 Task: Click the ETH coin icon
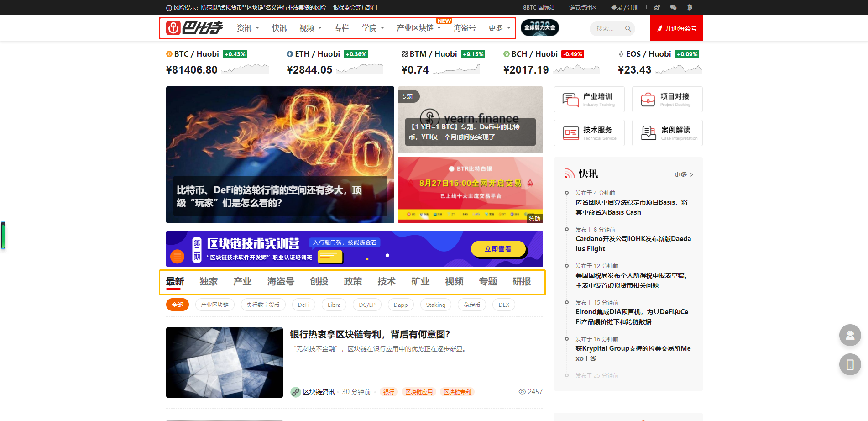(289, 54)
